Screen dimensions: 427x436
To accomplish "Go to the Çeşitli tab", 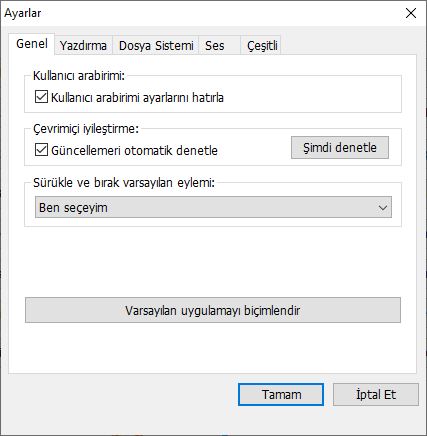I will (262, 45).
